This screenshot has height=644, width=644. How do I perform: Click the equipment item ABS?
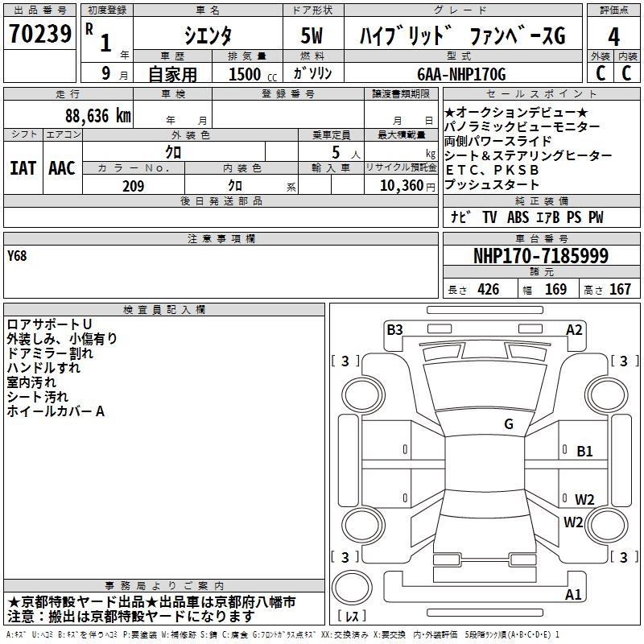[x=518, y=217]
